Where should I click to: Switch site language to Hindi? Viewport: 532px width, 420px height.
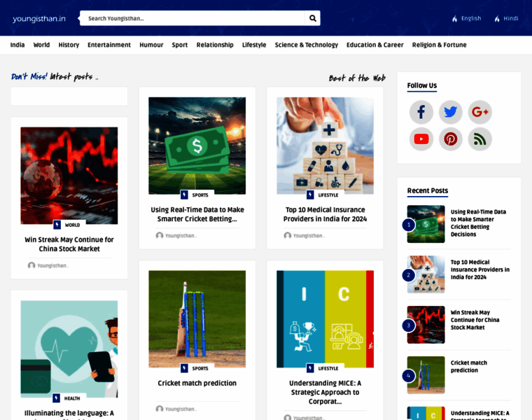point(506,18)
